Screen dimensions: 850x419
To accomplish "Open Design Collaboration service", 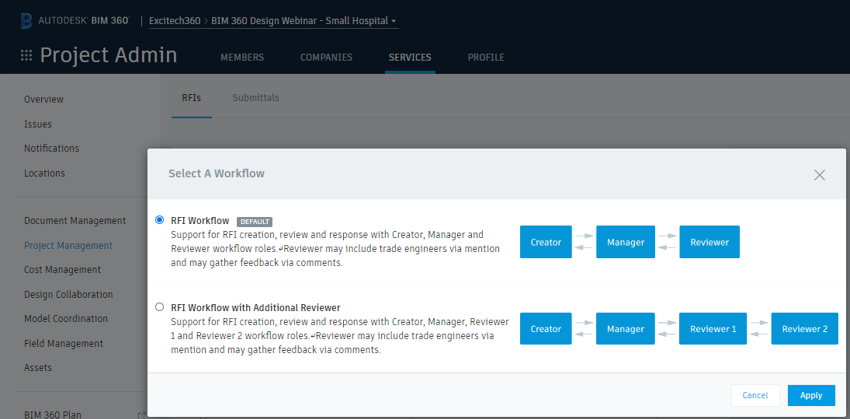I will pos(68,294).
